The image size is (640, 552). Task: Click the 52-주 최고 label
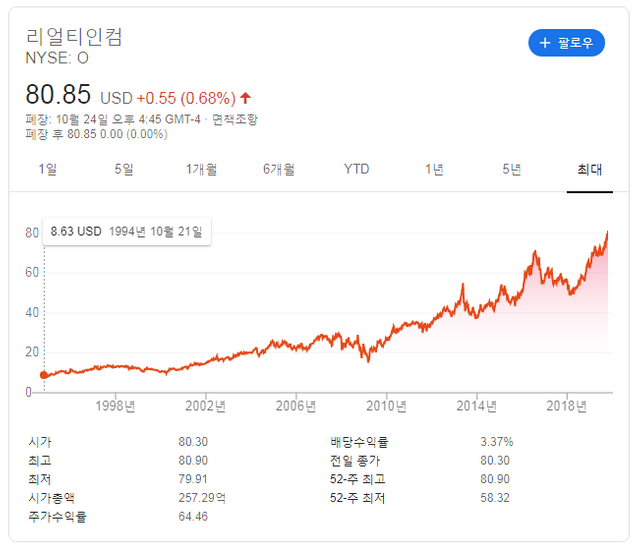[x=358, y=479]
